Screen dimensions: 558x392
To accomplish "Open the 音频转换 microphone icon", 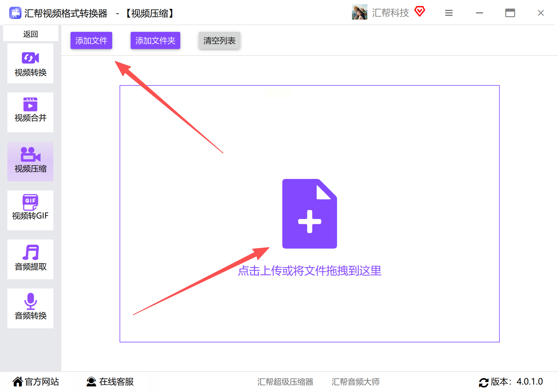I will click(x=30, y=301).
